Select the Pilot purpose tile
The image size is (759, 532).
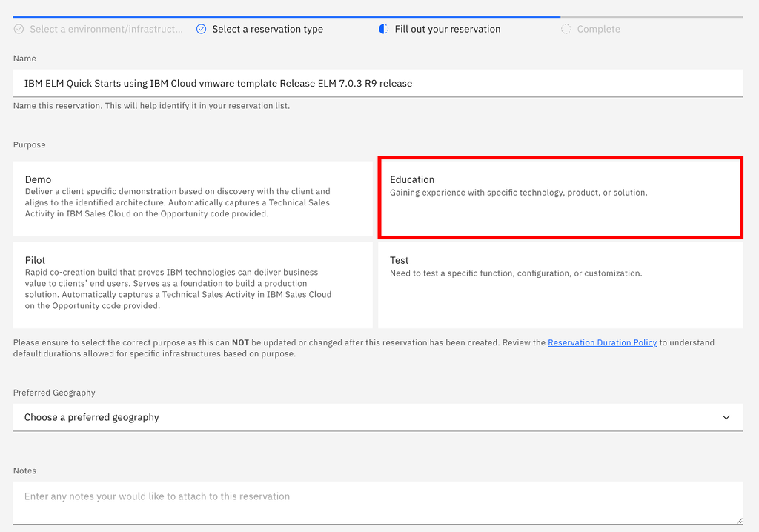[193, 285]
